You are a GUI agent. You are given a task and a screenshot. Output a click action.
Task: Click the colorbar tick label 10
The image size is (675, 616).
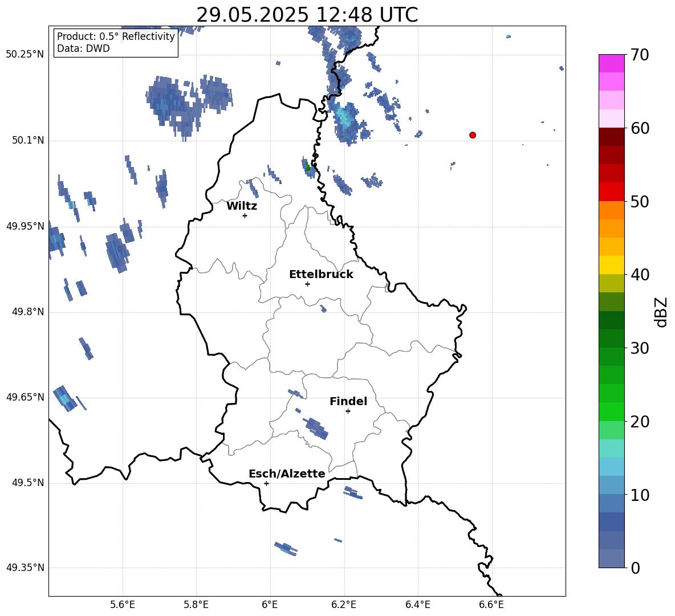639,495
